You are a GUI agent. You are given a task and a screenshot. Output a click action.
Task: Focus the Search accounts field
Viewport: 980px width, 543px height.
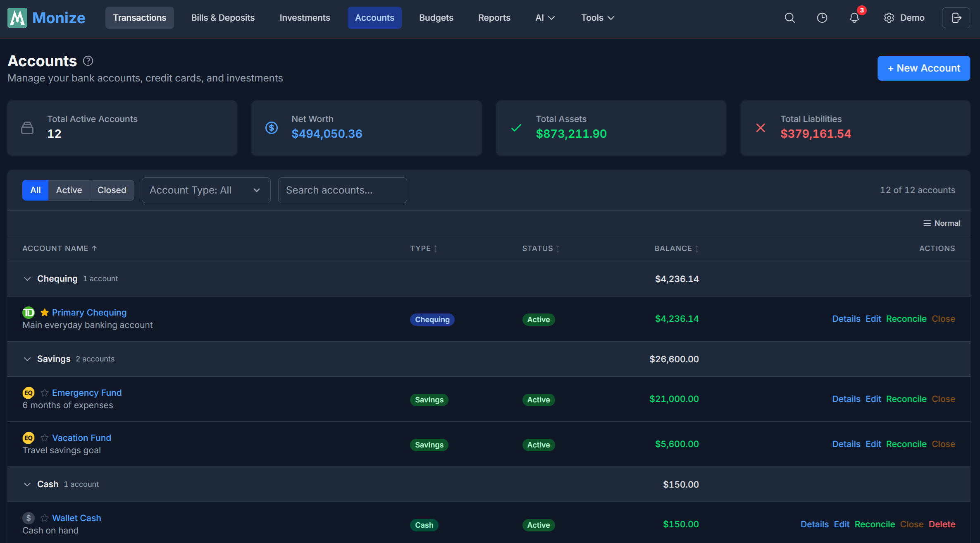343,190
